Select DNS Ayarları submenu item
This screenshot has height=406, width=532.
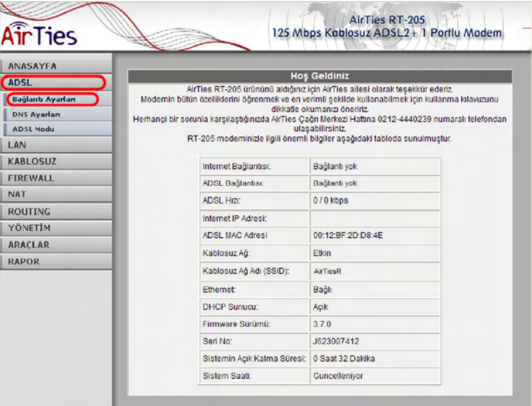(36, 114)
